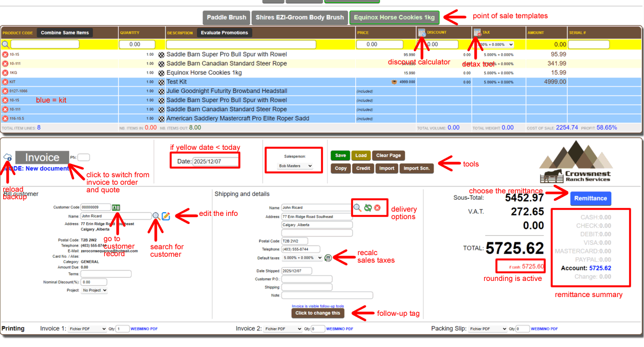Viewport: 644px width, 347px height.
Task: Click the green Save button
Action: click(340, 155)
